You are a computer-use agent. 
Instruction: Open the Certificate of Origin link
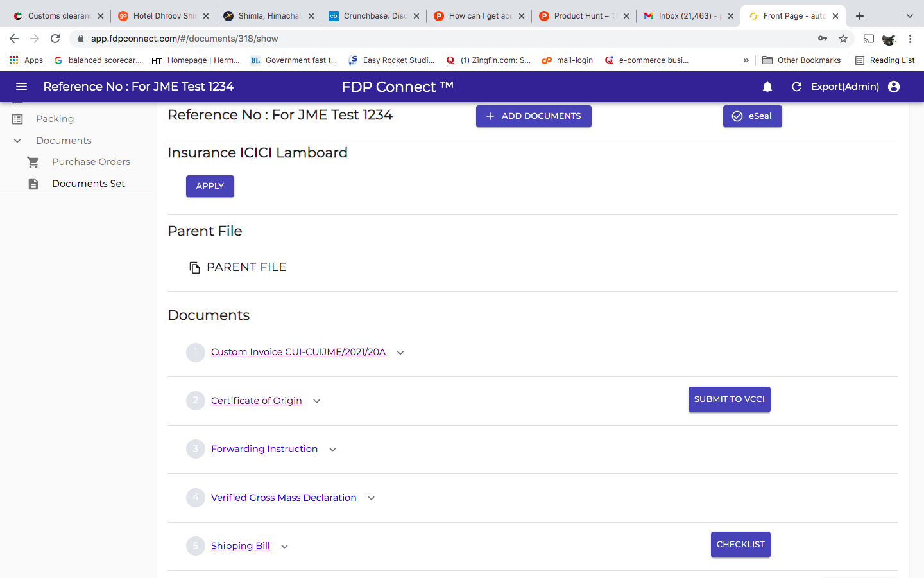[x=256, y=401]
